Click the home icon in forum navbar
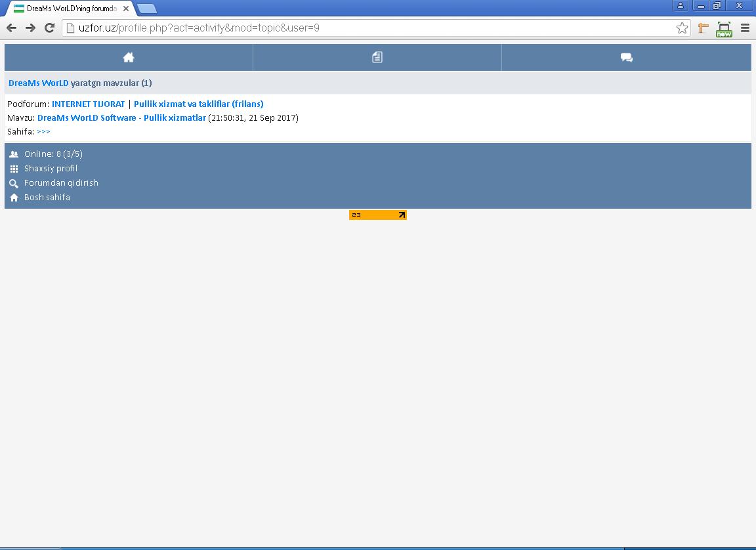Image resolution: width=756 pixels, height=550 pixels. click(x=129, y=58)
